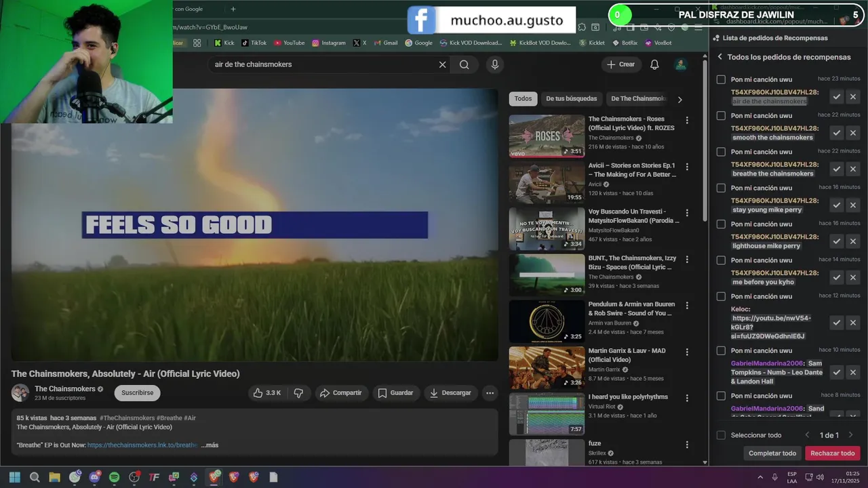Click the YouTube search magnifier button
This screenshot has width=868, height=488.
tap(464, 64)
